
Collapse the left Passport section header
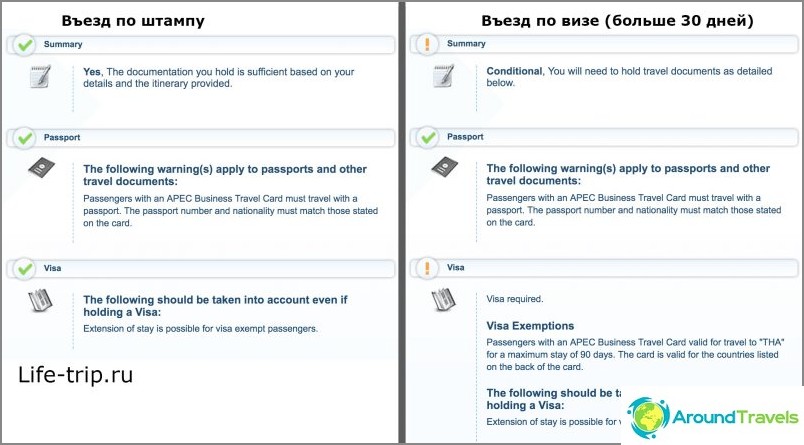(200, 138)
